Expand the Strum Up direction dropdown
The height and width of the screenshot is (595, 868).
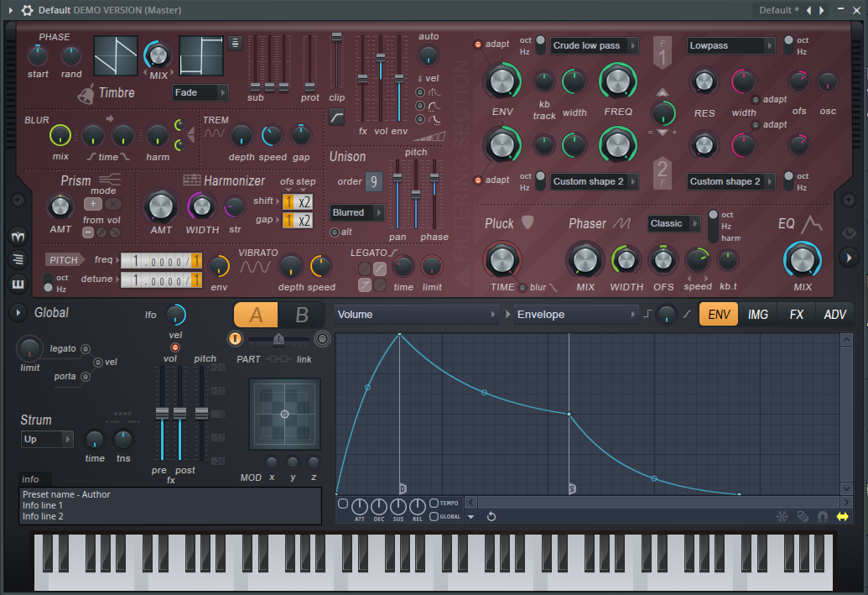[47, 439]
